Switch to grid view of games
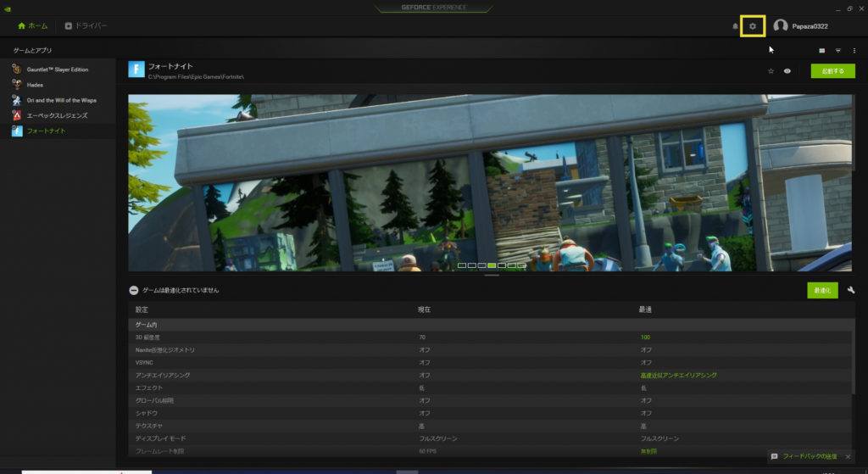Image resolution: width=868 pixels, height=474 pixels. click(821, 51)
